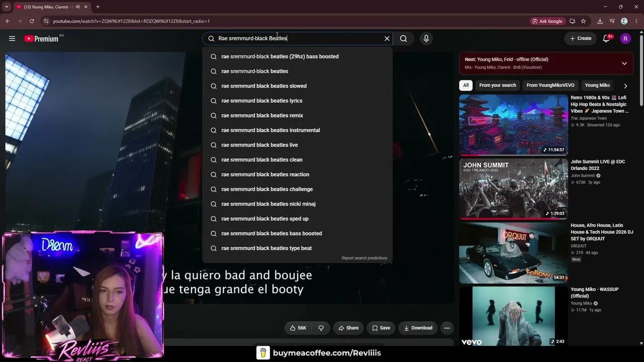Image resolution: width=644 pixels, height=362 pixels.
Task: Open the John Summit EDC Orlando thumbnail
Action: coord(513,189)
